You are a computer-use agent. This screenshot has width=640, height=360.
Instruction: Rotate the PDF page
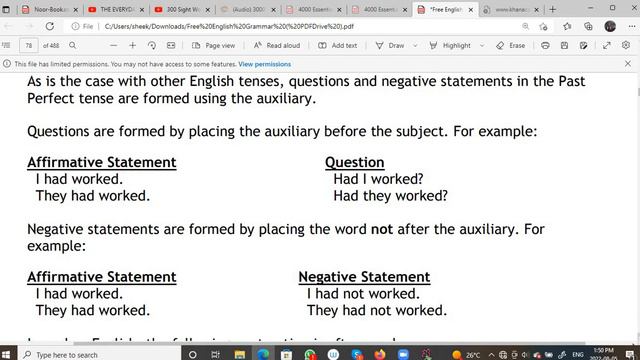click(151, 45)
